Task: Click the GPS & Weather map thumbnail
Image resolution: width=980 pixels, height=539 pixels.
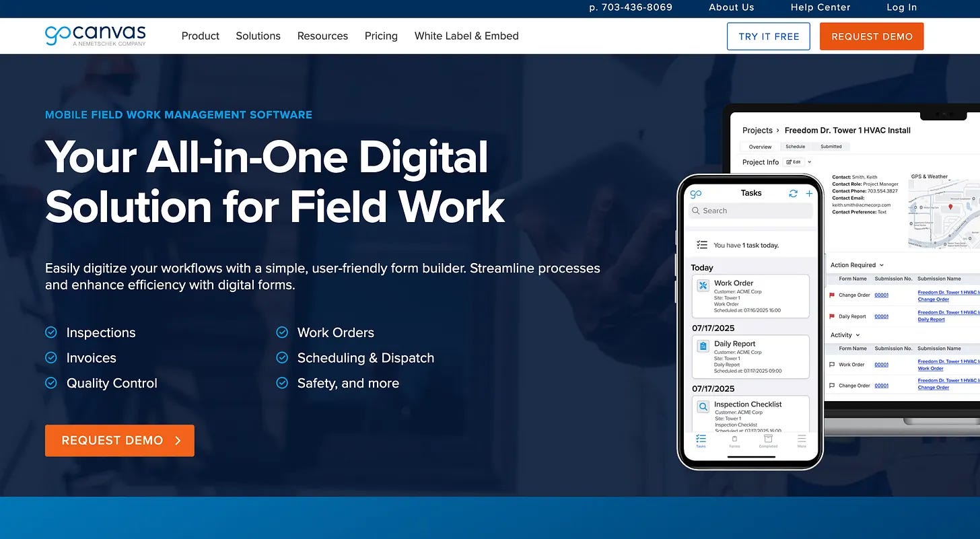Action: click(x=944, y=215)
